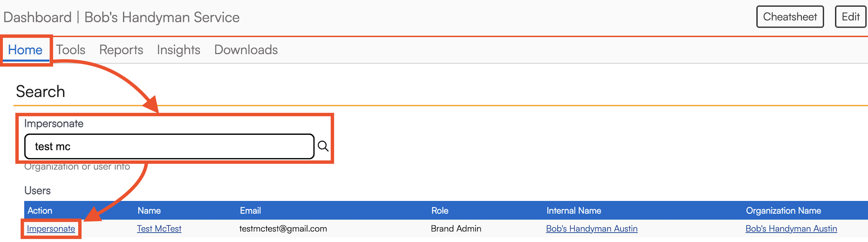Click the Email column header
868x242 pixels.
point(250,211)
